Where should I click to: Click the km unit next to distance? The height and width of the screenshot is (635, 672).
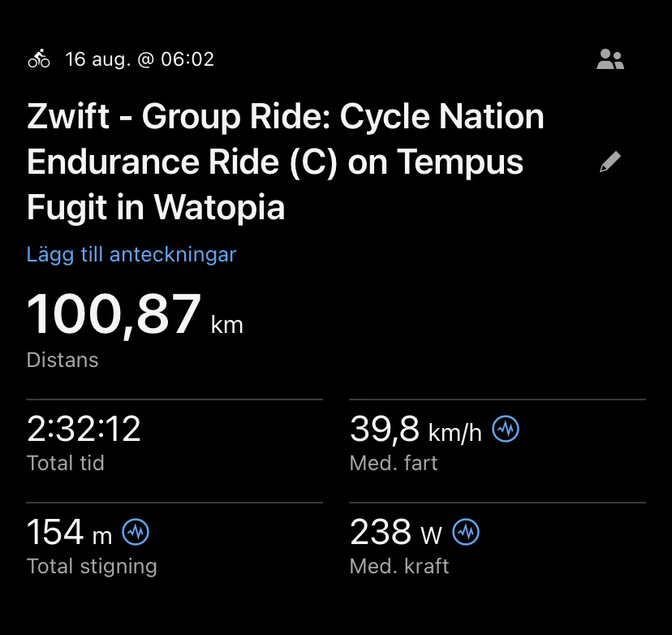point(226,326)
